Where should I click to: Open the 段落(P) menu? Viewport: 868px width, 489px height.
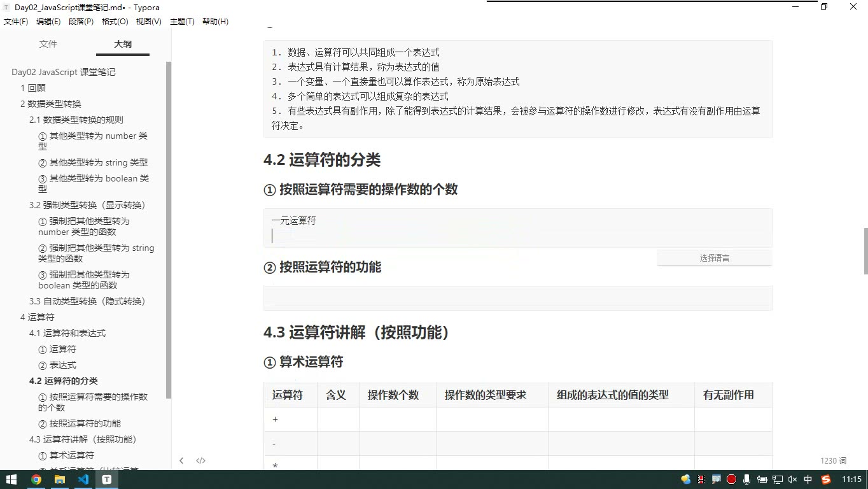tap(81, 22)
